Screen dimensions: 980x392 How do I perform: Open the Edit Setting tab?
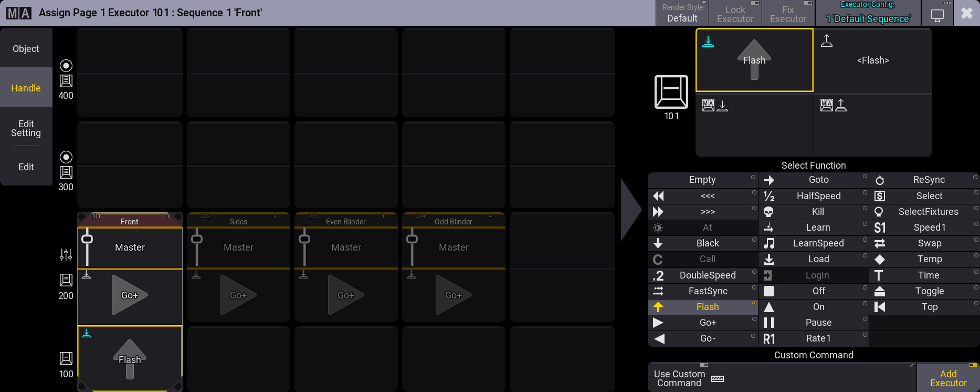point(26,128)
